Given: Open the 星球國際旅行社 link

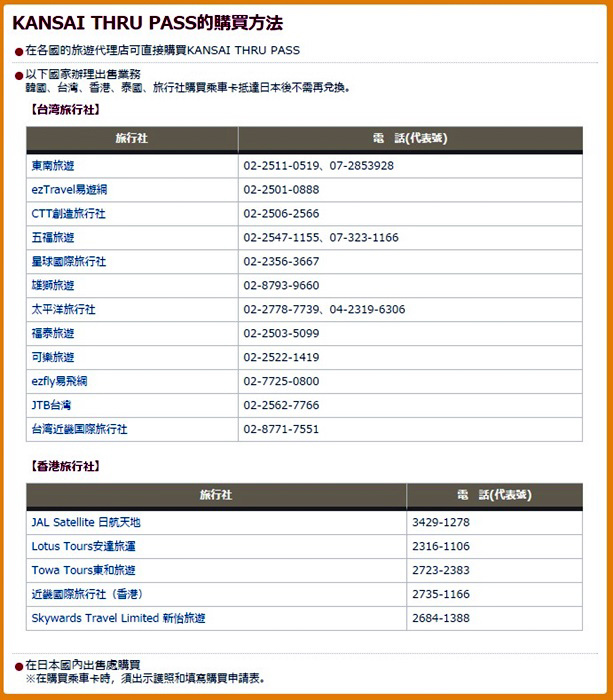Looking at the screenshot, I should click(x=69, y=262).
